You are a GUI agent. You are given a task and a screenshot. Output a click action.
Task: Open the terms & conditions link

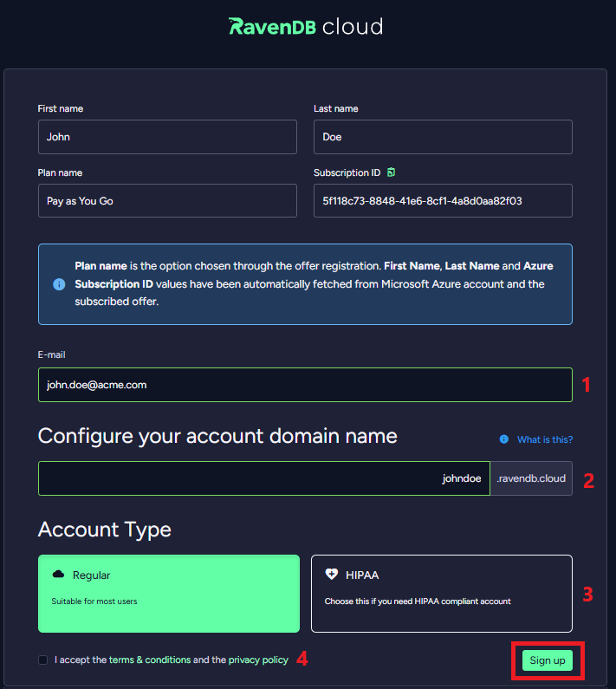(x=150, y=660)
